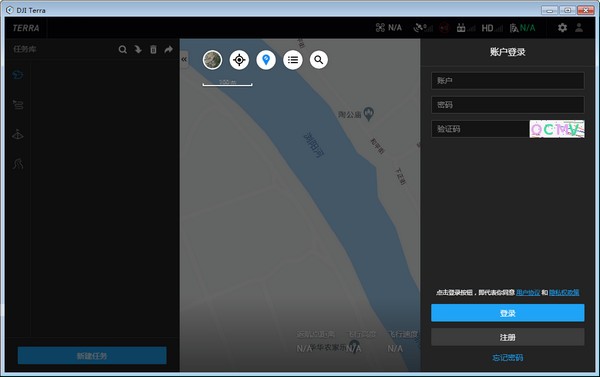Click the 陶公庙 map location marker
This screenshot has width=600, height=377.
click(368, 114)
